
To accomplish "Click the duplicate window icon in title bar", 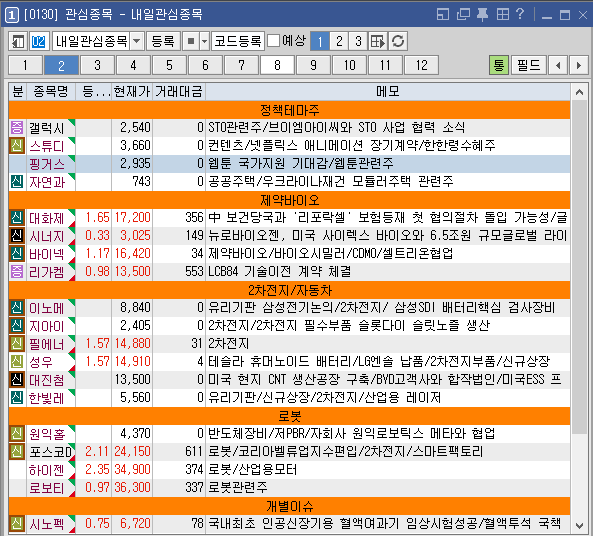I will (x=463, y=14).
